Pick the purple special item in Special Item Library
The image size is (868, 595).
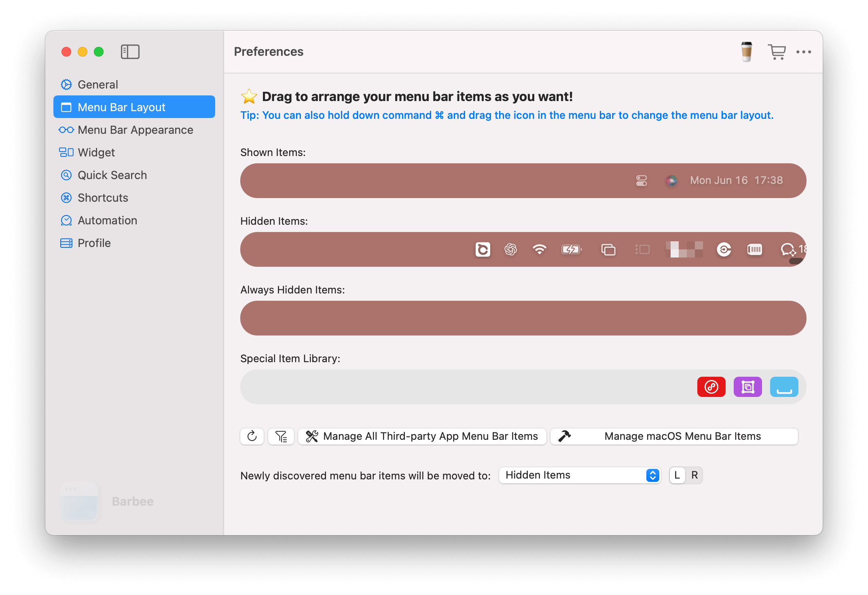pyautogui.click(x=747, y=387)
